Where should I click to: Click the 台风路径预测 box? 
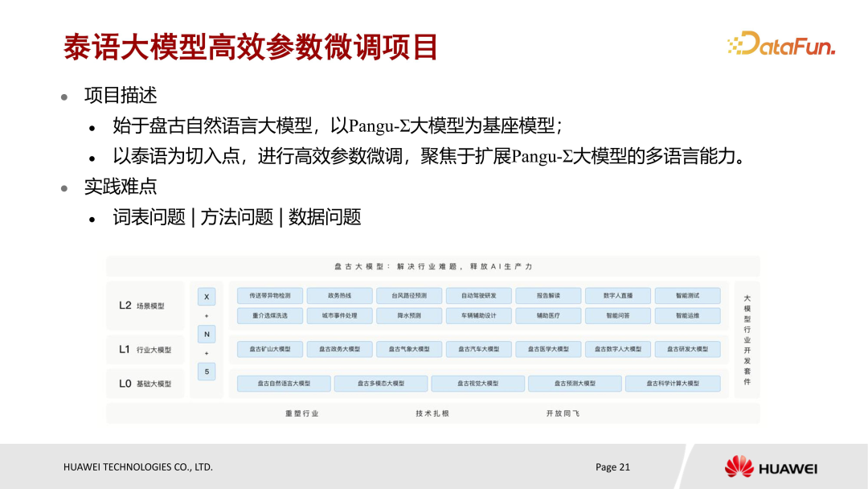pos(409,296)
